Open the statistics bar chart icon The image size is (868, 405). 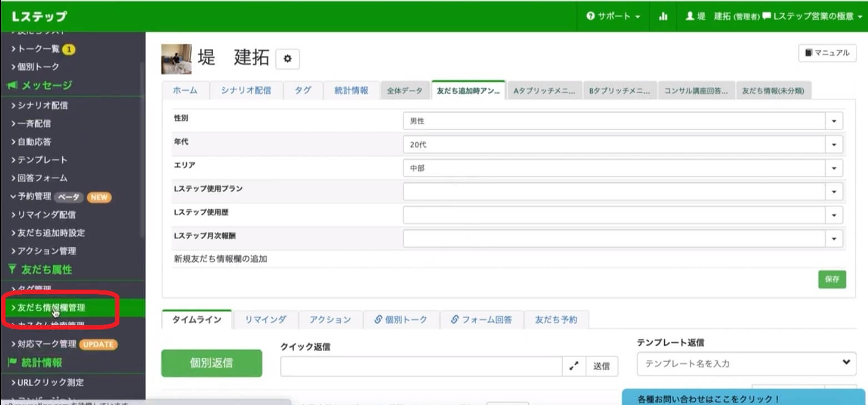point(663,16)
